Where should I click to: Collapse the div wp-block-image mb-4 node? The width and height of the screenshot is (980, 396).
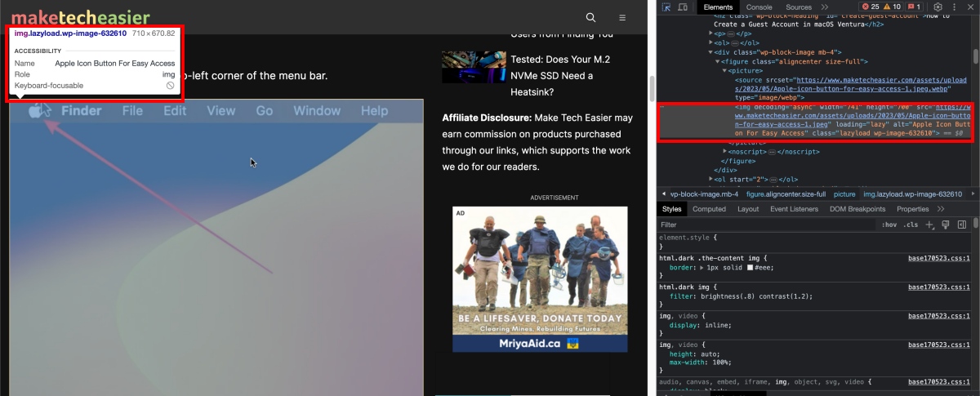click(711, 52)
